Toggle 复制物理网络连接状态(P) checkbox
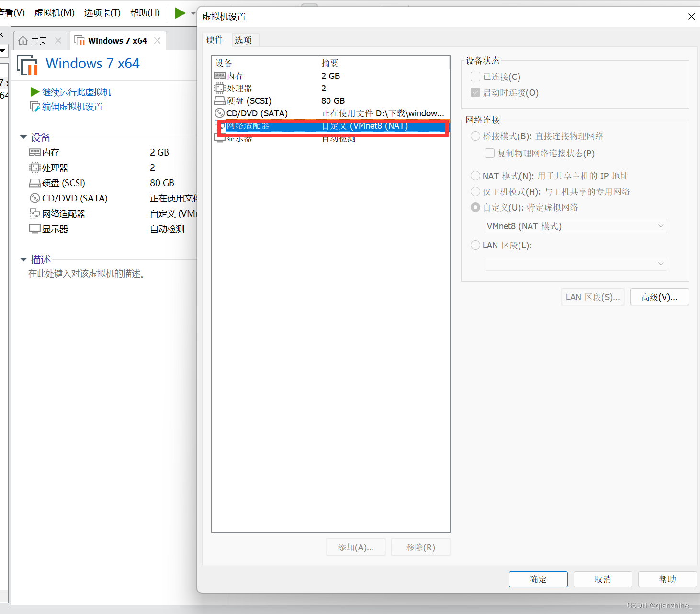 point(490,153)
